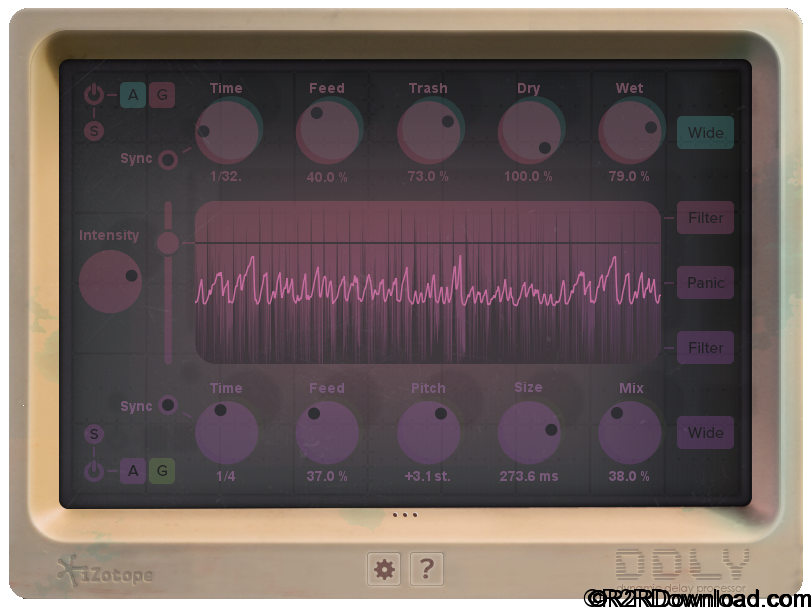The image size is (811, 607).
Task: Select A mode on the bottom delay
Action: (x=133, y=471)
